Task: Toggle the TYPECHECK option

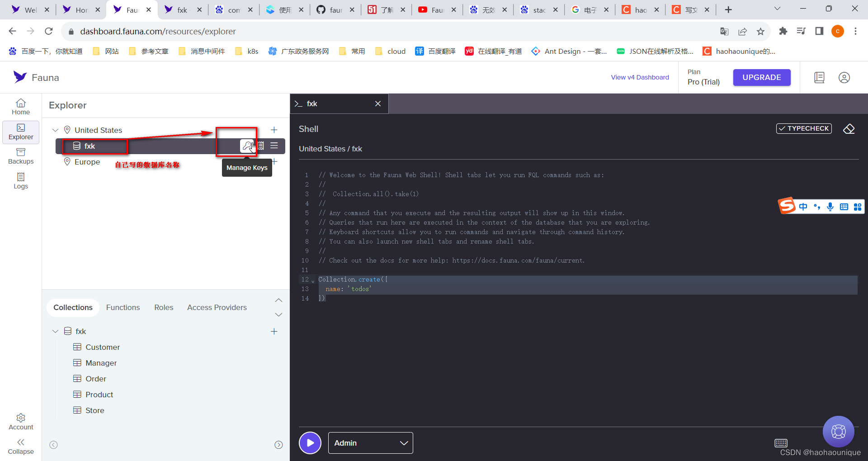Action: pyautogui.click(x=804, y=128)
